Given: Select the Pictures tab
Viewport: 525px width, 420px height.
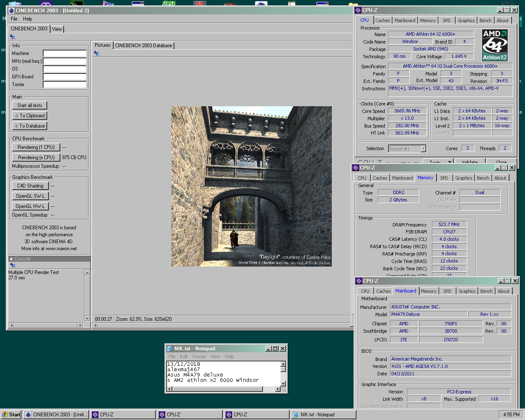Looking at the screenshot, I should pyautogui.click(x=103, y=45).
